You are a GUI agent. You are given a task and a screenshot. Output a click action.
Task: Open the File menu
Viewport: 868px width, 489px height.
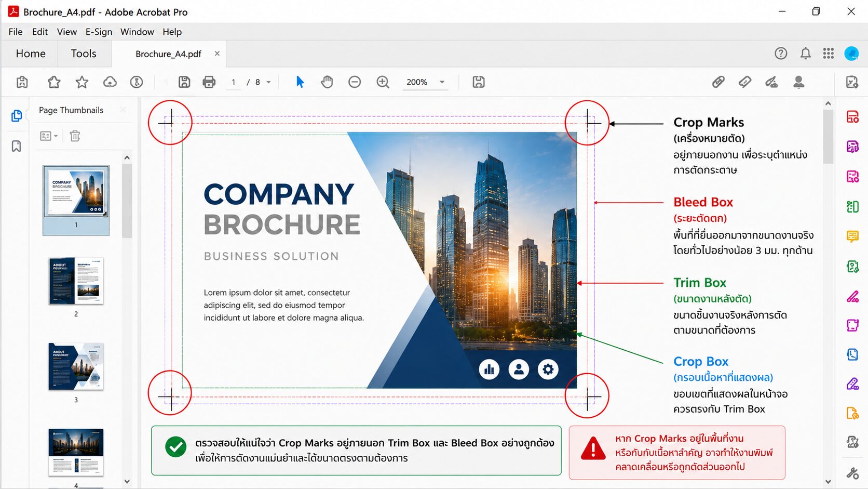pos(16,32)
